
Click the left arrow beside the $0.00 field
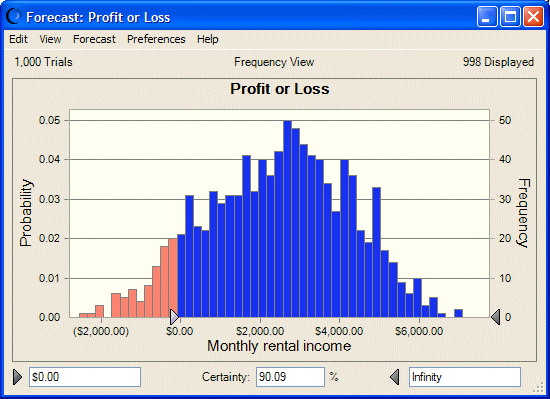(x=17, y=377)
